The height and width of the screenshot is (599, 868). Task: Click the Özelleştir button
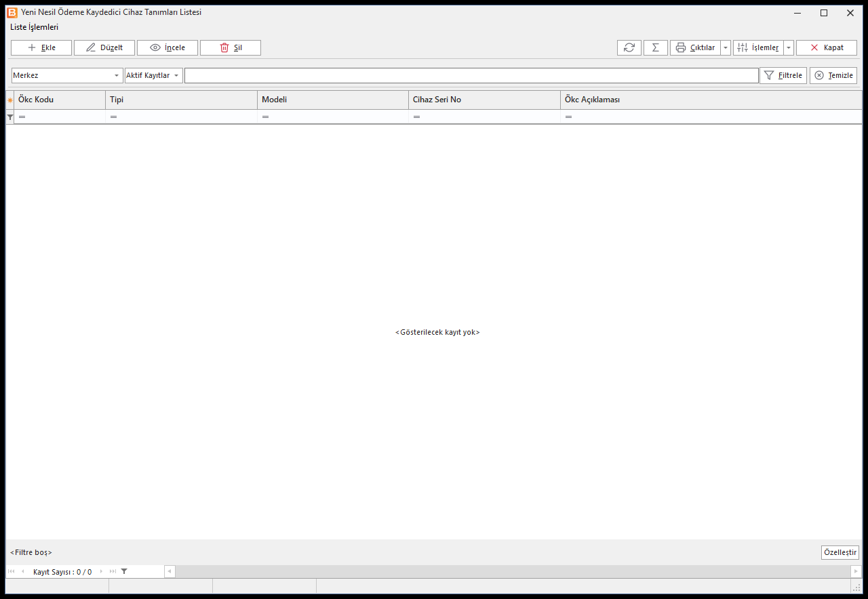pyautogui.click(x=840, y=552)
